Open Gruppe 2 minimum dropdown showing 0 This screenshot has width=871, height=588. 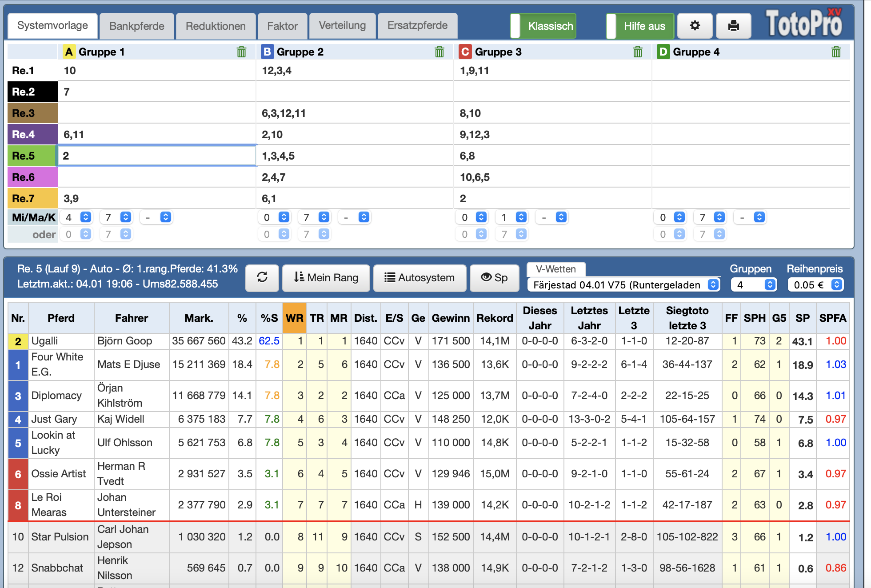point(275,217)
